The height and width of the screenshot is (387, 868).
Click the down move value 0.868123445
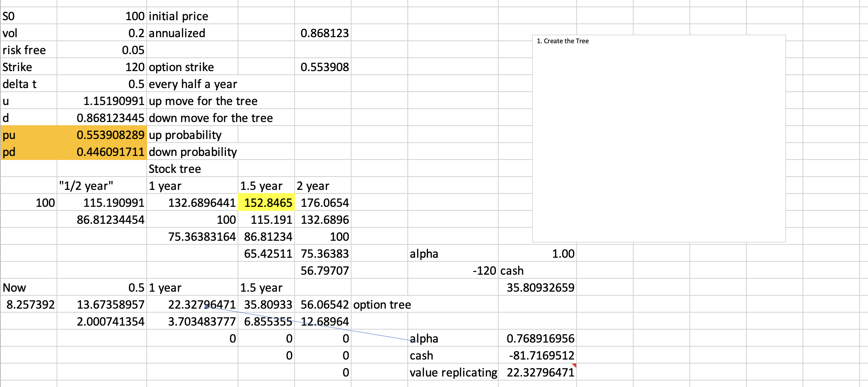[112, 118]
